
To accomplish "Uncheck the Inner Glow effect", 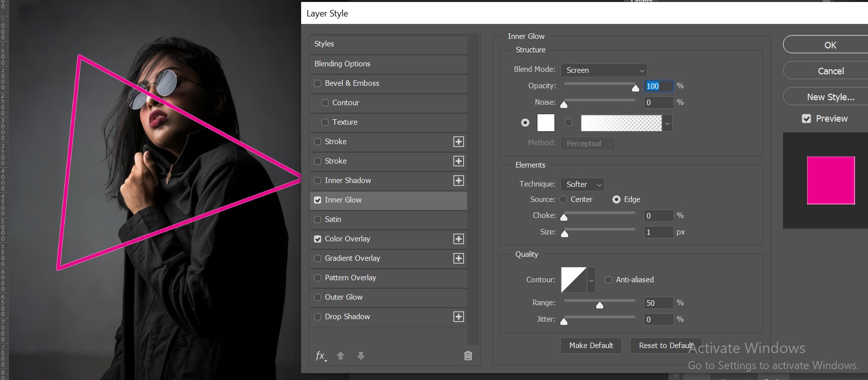I will pyautogui.click(x=318, y=200).
